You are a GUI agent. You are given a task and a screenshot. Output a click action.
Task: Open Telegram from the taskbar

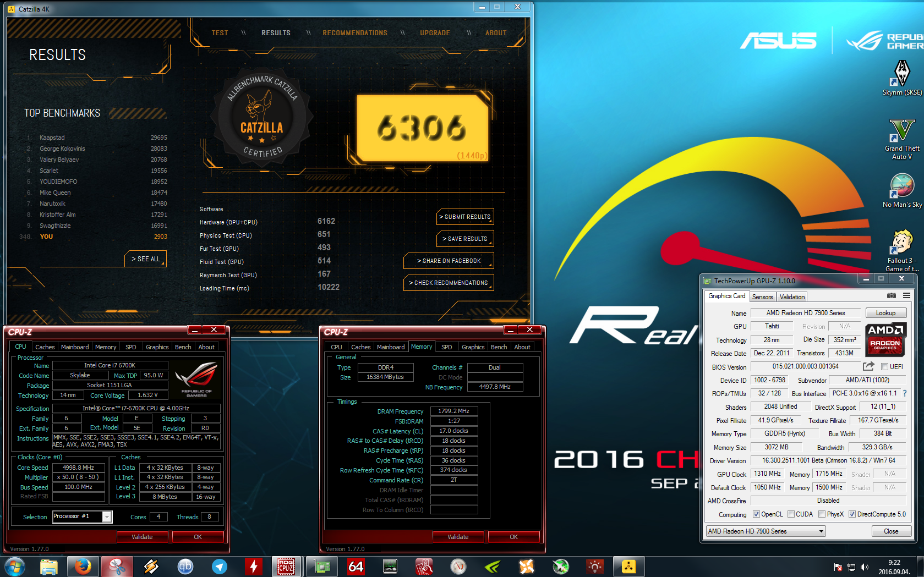coord(220,567)
